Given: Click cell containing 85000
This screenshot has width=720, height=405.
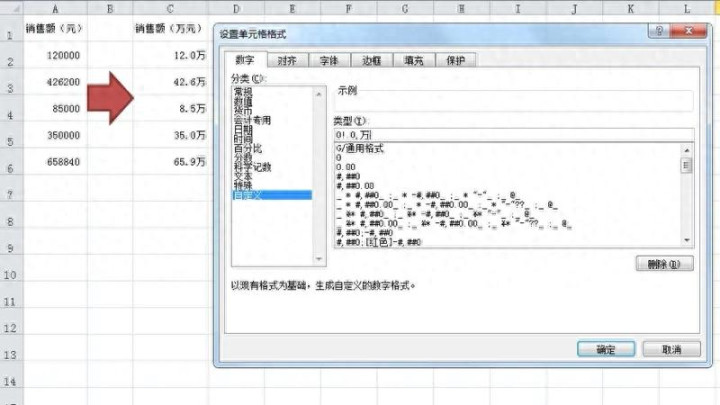Looking at the screenshot, I should pyautogui.click(x=56, y=108).
